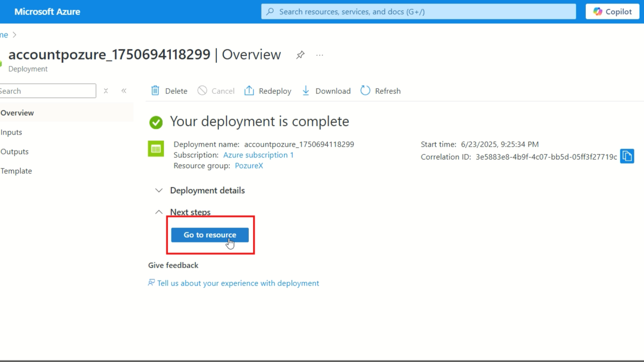The image size is (644, 362).
Task: Click the magnifier icon in top search bar
Action: (x=270, y=12)
